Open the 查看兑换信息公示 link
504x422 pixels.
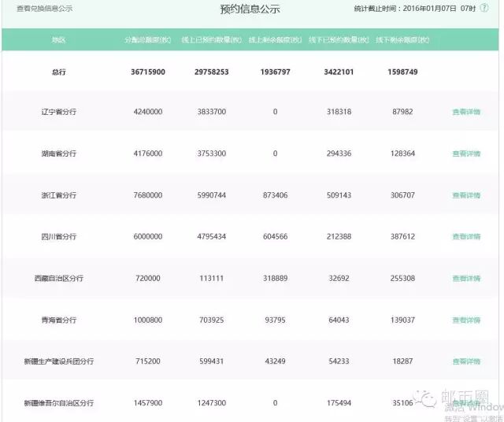(44, 9)
